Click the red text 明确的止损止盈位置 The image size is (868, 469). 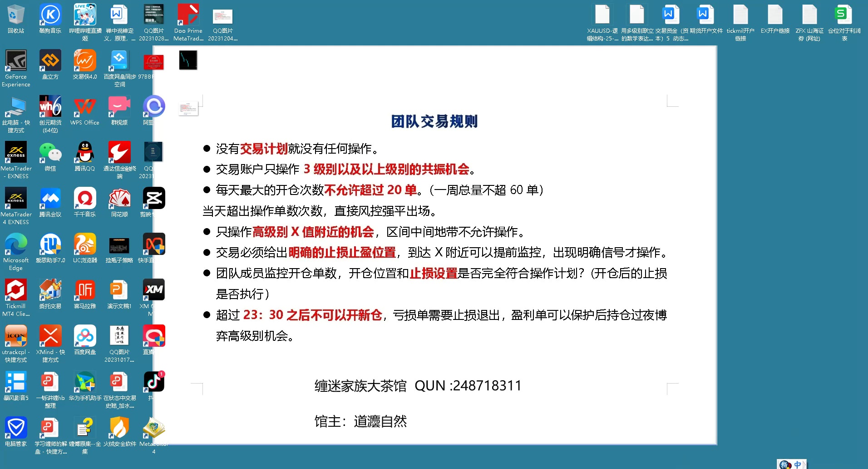342,253
